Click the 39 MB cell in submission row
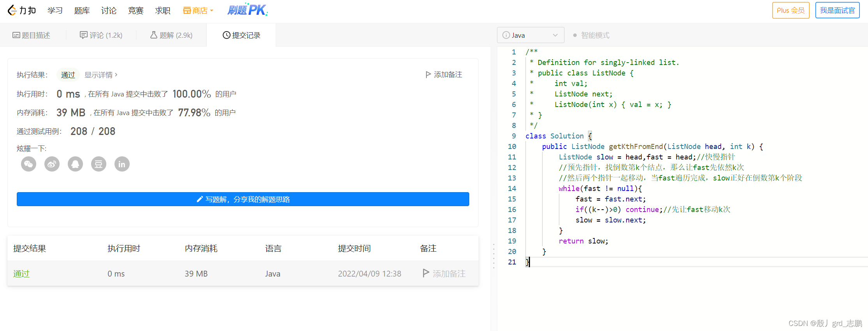The width and height of the screenshot is (868, 331). [x=196, y=273]
